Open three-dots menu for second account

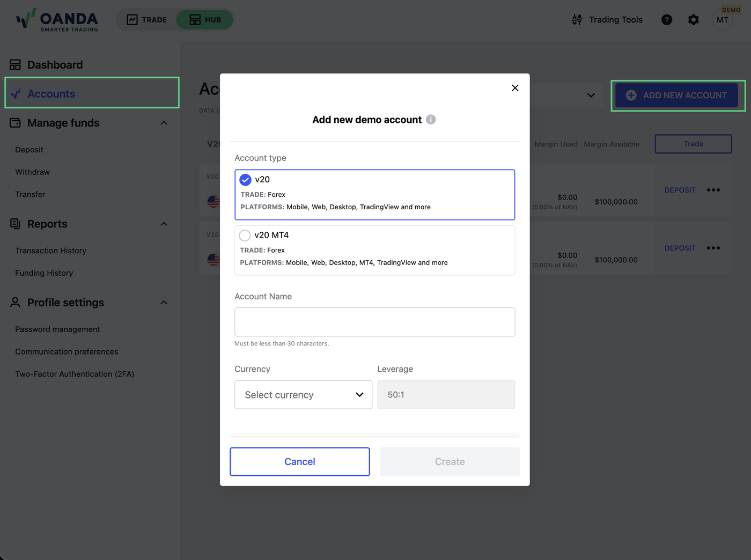click(713, 248)
